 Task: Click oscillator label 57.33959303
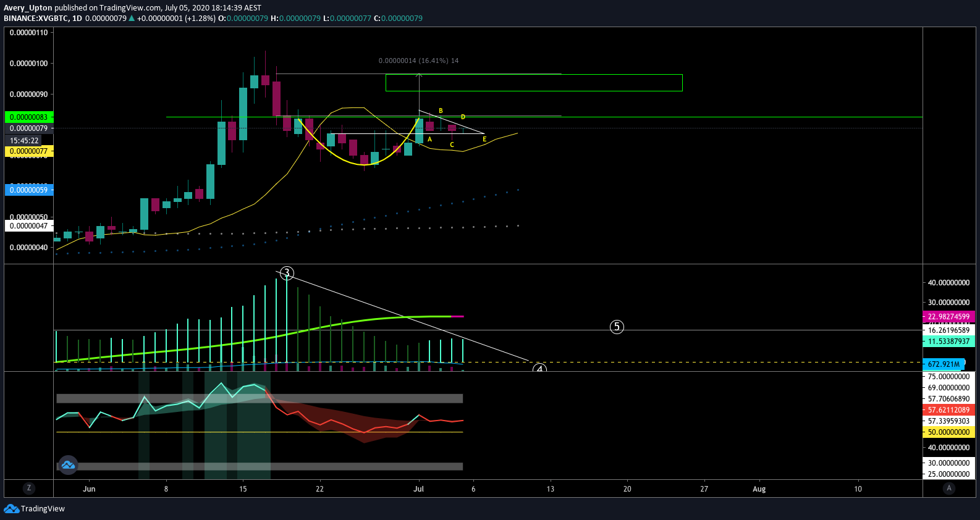pos(948,421)
